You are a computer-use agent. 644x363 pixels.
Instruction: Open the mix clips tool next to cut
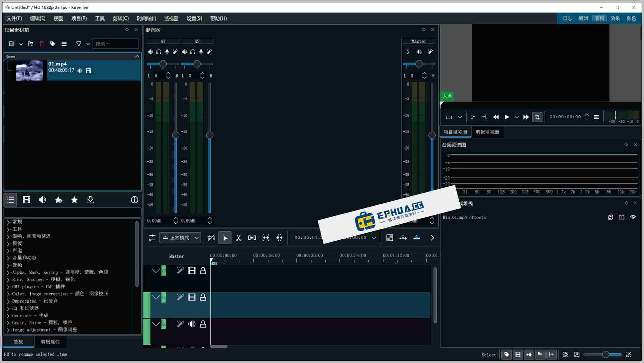(252, 238)
